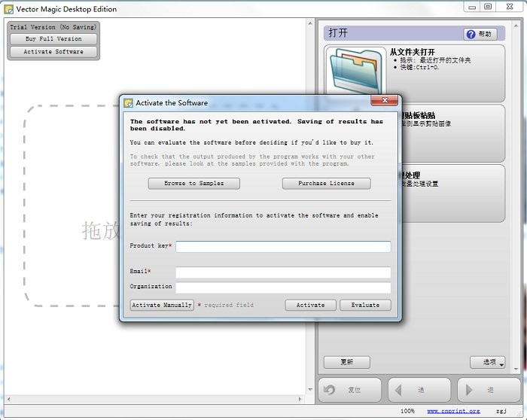Click horizontal scrollbar left arrow
Viewport: 527px width, 420px height.
point(9,399)
